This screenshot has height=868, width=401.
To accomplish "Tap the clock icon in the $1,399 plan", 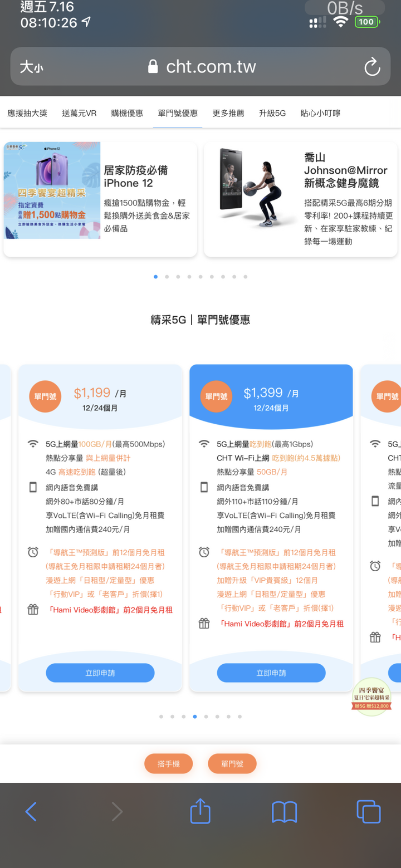I will click(204, 552).
